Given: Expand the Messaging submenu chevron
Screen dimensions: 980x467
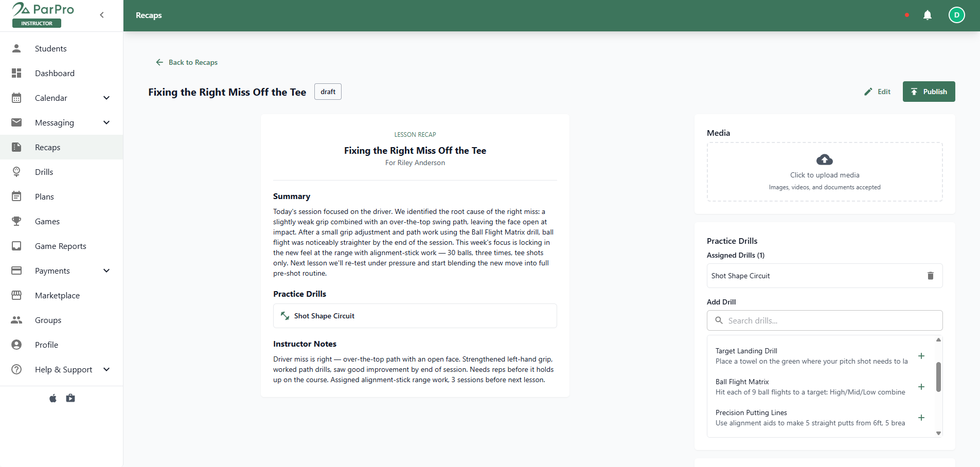Looking at the screenshot, I should pyautogui.click(x=106, y=122).
